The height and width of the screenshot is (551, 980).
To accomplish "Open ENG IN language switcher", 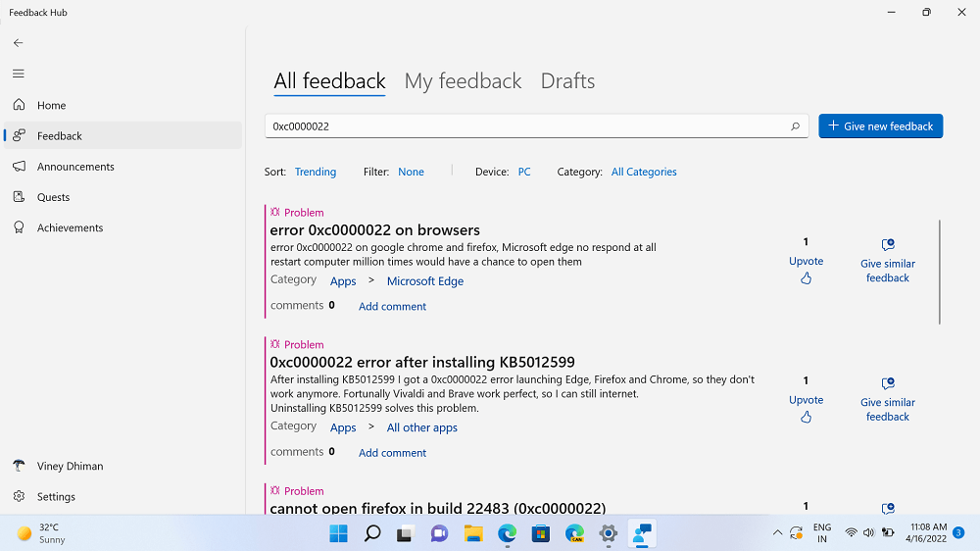I will point(822,533).
